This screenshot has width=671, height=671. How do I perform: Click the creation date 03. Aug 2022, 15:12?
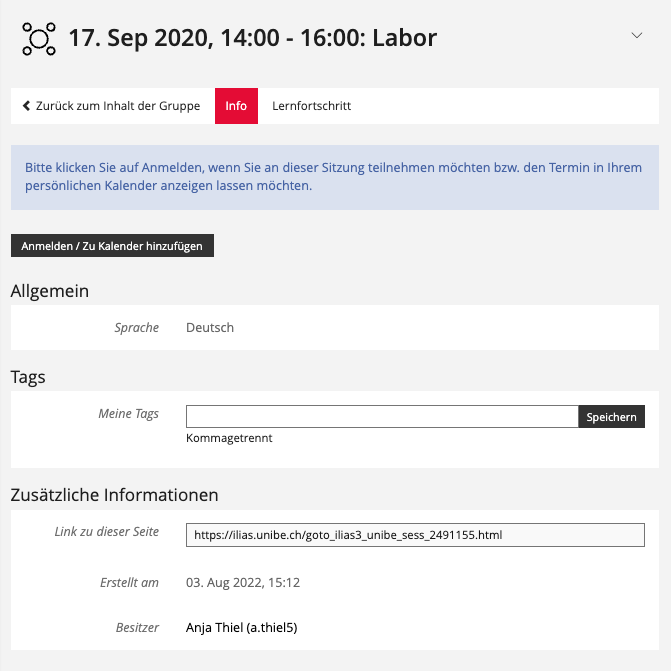pyautogui.click(x=243, y=582)
